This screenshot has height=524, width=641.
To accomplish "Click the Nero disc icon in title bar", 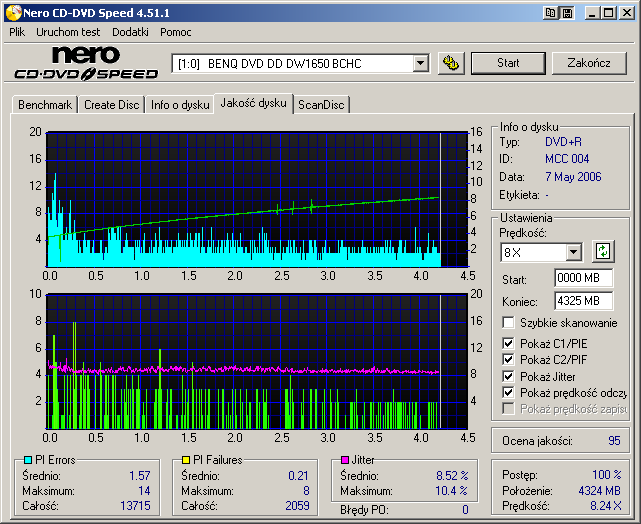I will click(x=13, y=13).
